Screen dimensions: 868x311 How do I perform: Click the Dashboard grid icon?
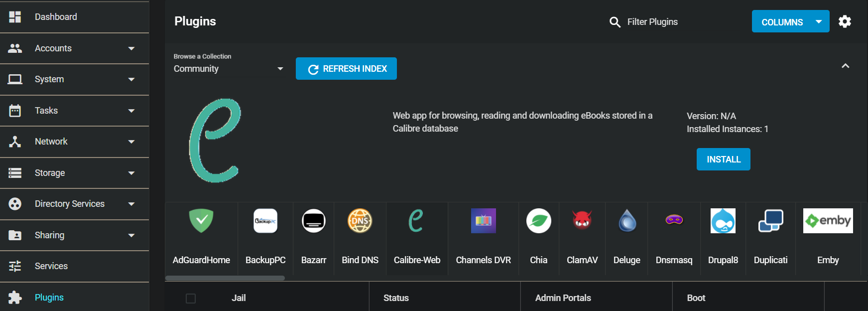15,17
